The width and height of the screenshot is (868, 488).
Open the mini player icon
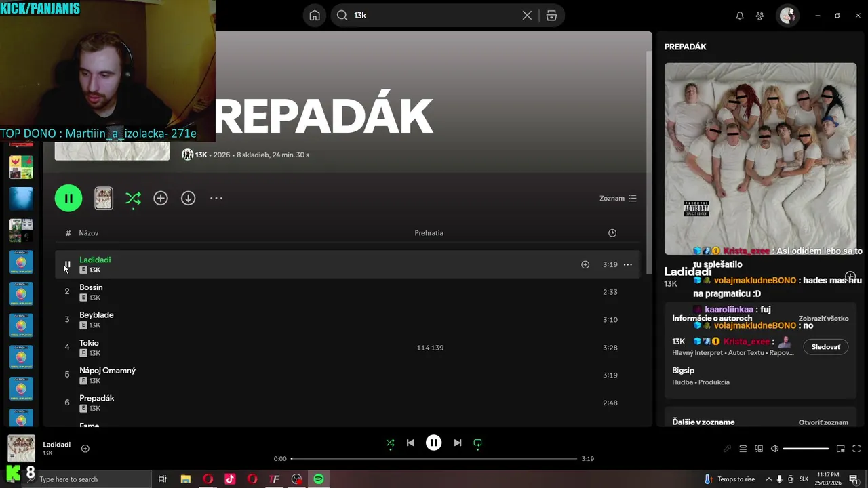coord(840,449)
